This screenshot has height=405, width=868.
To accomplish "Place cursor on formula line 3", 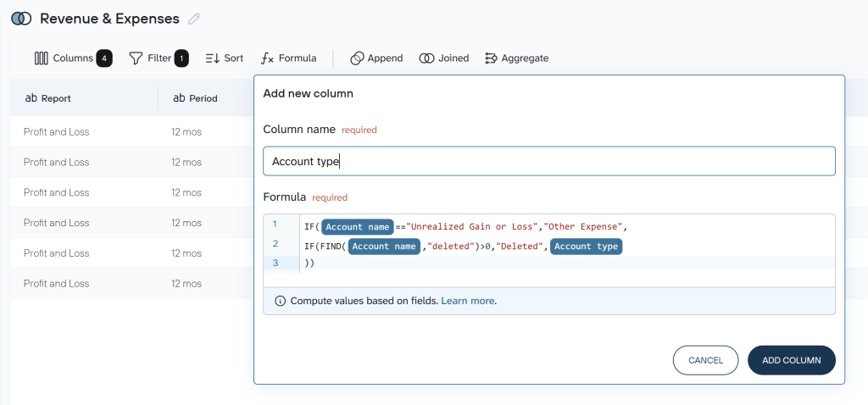I will (567, 264).
